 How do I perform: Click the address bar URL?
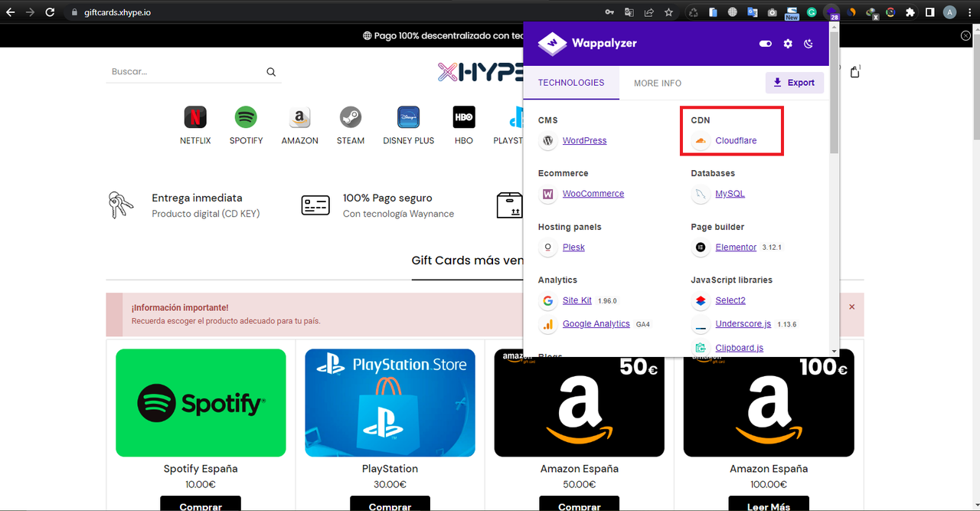click(117, 12)
